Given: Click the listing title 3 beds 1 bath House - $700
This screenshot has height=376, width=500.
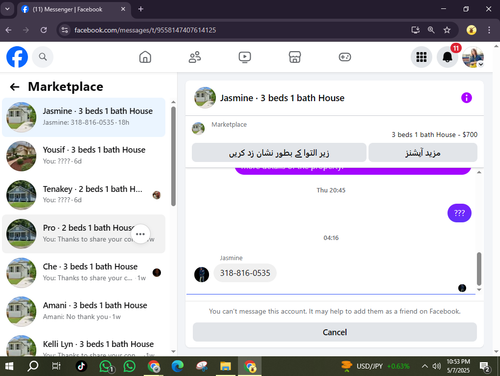Looking at the screenshot, I should (x=434, y=135).
